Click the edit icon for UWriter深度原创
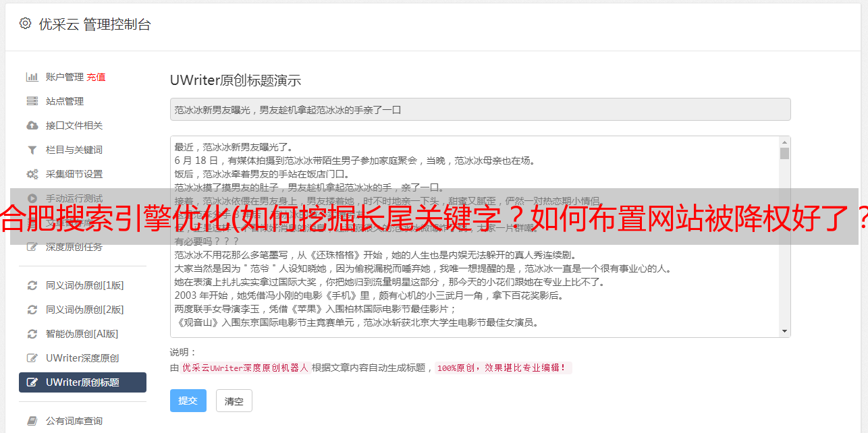The image size is (868, 433). (x=32, y=358)
